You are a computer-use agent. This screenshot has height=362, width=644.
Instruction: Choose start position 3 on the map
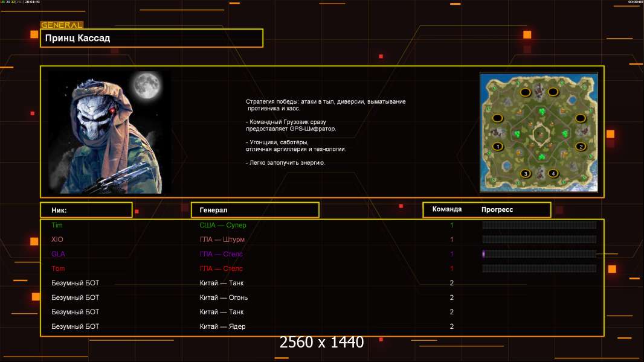coord(526,174)
